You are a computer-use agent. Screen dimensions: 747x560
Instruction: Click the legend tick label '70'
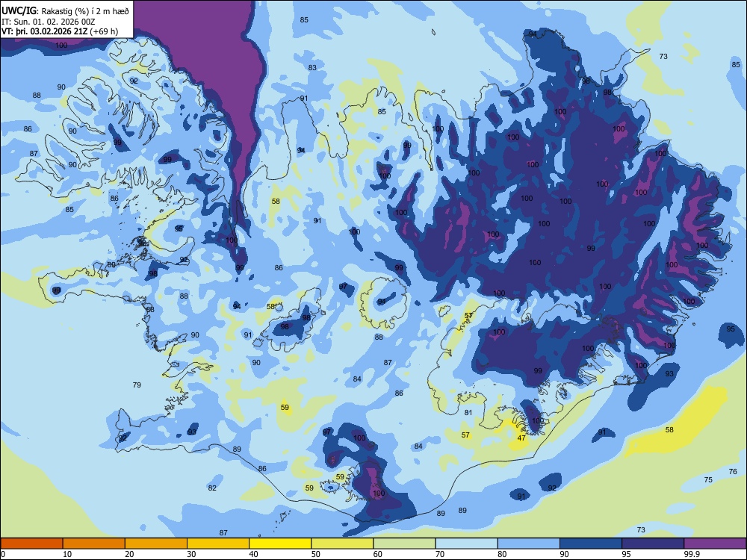click(x=440, y=554)
